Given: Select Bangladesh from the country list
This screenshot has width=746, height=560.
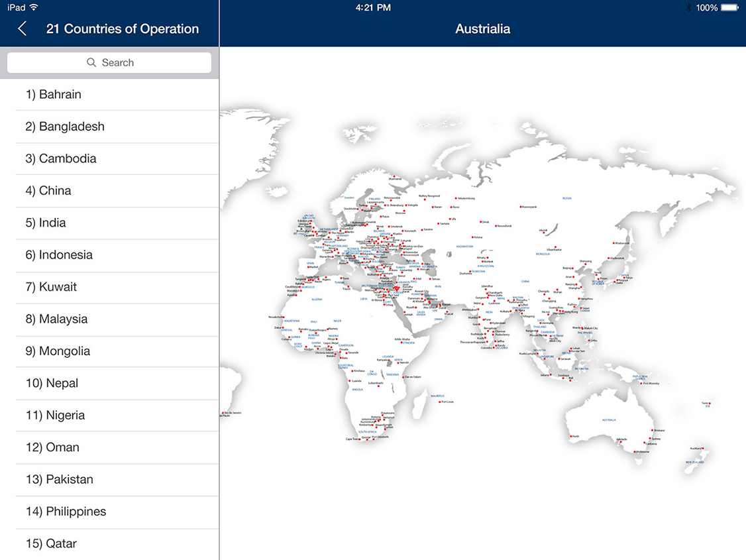Looking at the screenshot, I should 109,127.
